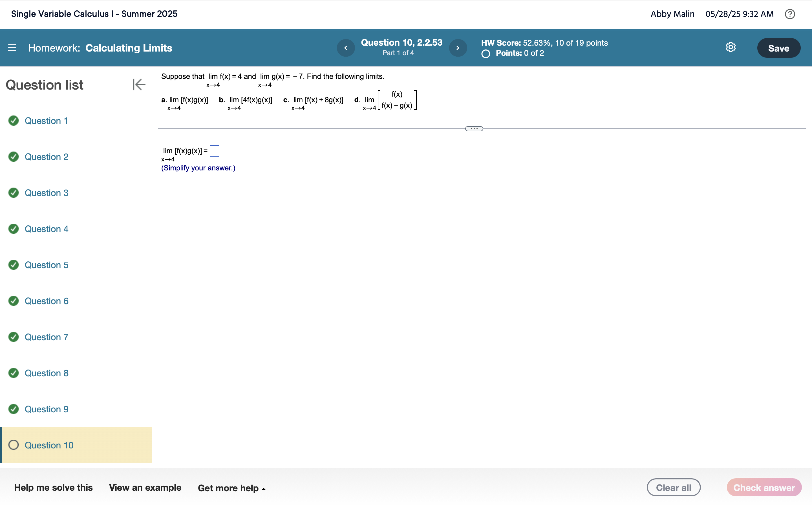812x507 pixels.
Task: Click the help question mark icon
Action: point(789,14)
